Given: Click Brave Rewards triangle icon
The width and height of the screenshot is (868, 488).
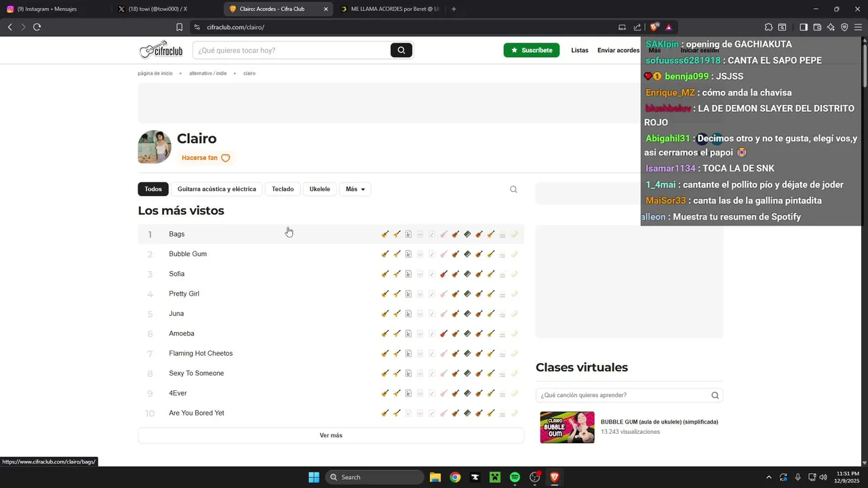Looking at the screenshot, I should coord(669,27).
